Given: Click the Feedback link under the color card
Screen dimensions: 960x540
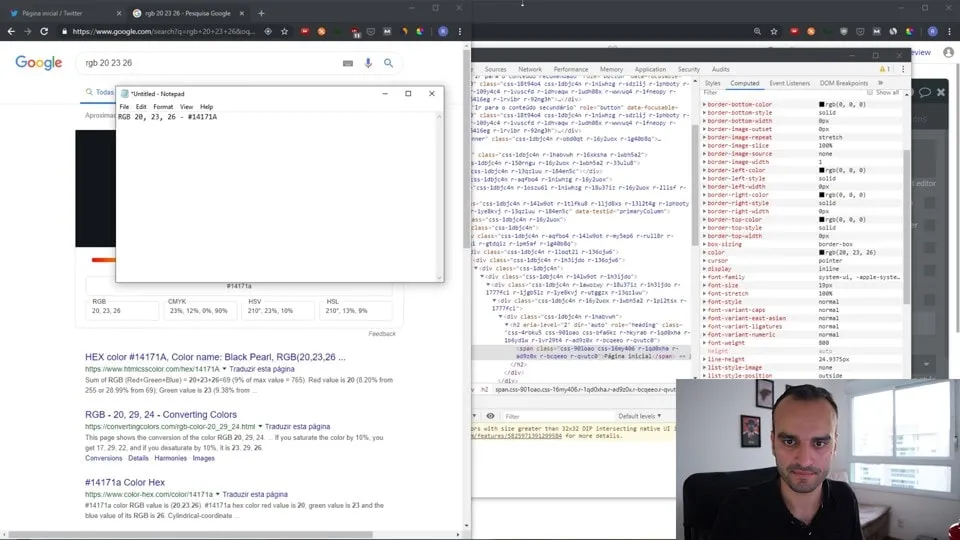Looking at the screenshot, I should coord(382,334).
